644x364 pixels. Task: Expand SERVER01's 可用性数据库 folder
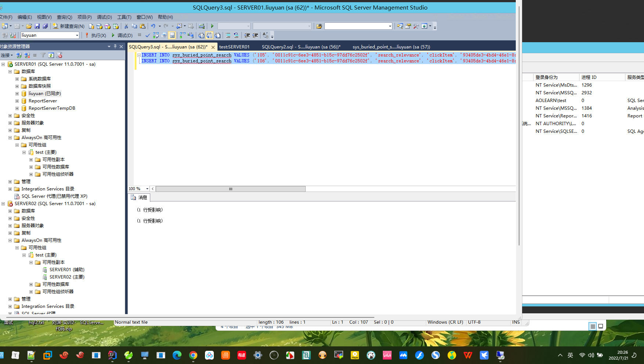tap(31, 167)
